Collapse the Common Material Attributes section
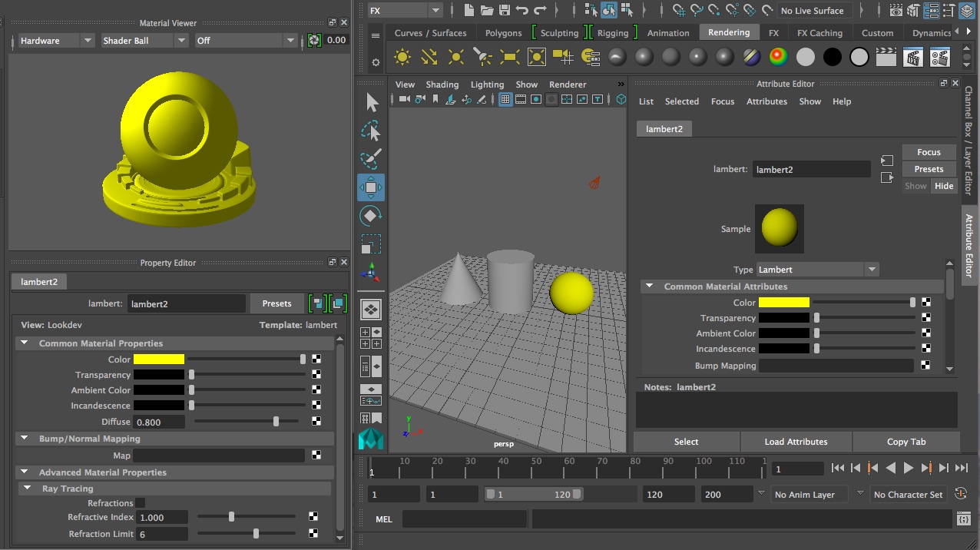This screenshot has height=550, width=980. tap(650, 286)
